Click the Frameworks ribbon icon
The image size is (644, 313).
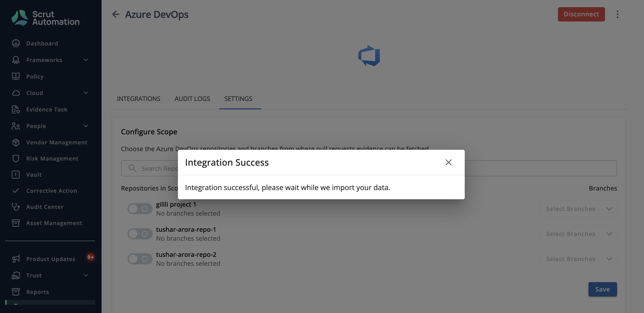(16, 60)
